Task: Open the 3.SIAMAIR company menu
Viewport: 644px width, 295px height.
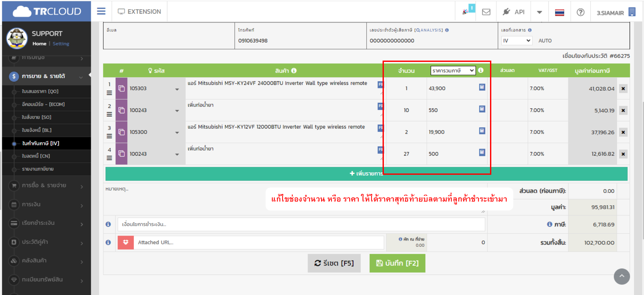Action: click(616, 12)
